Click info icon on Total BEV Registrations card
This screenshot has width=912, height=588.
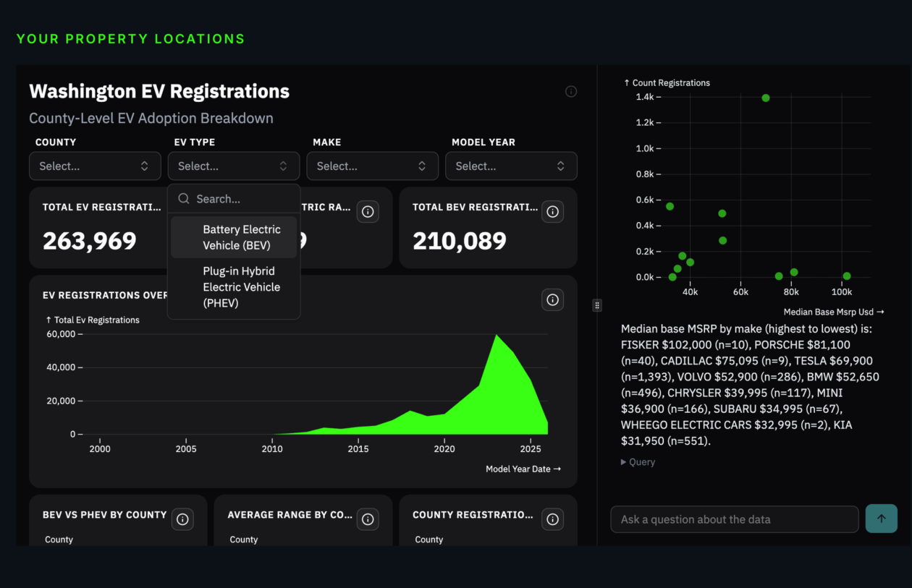[553, 212]
